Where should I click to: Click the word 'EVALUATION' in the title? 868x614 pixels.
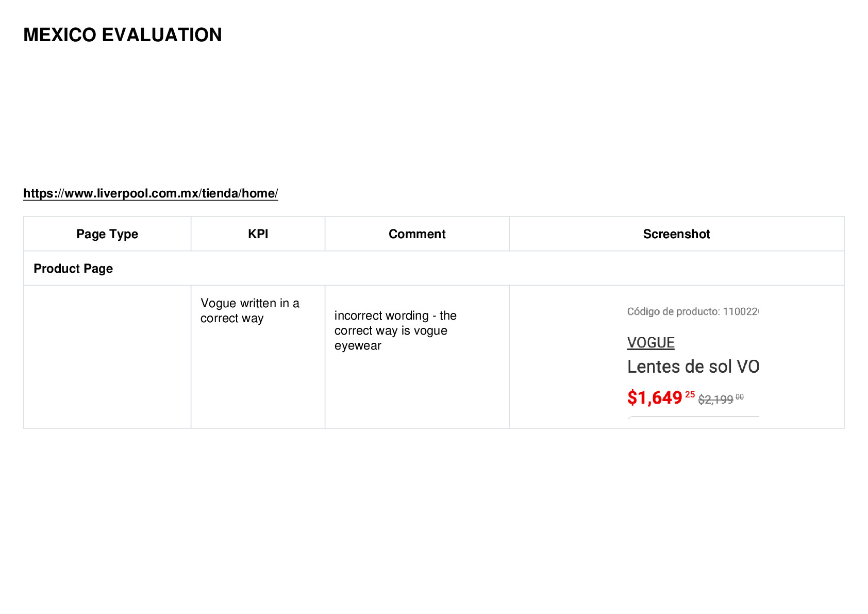point(162,35)
